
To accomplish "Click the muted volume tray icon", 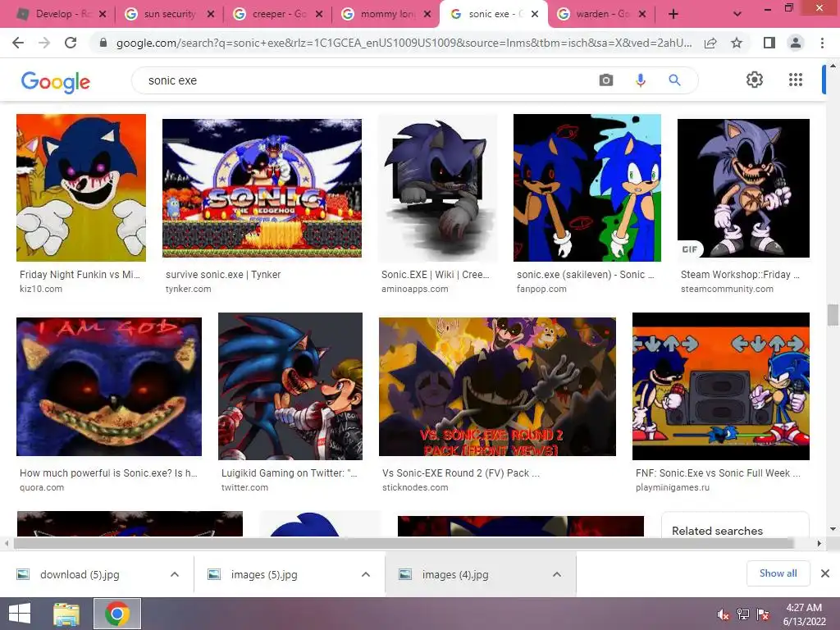I will [723, 614].
